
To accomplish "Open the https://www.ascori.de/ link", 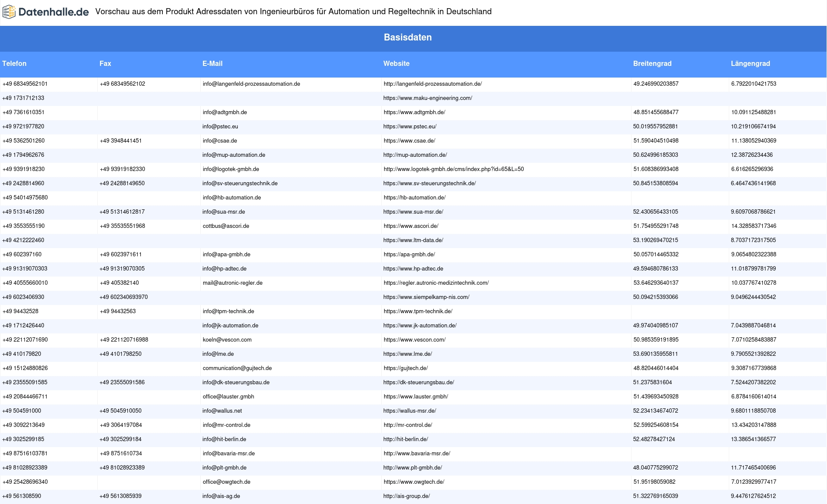I will click(x=411, y=226).
